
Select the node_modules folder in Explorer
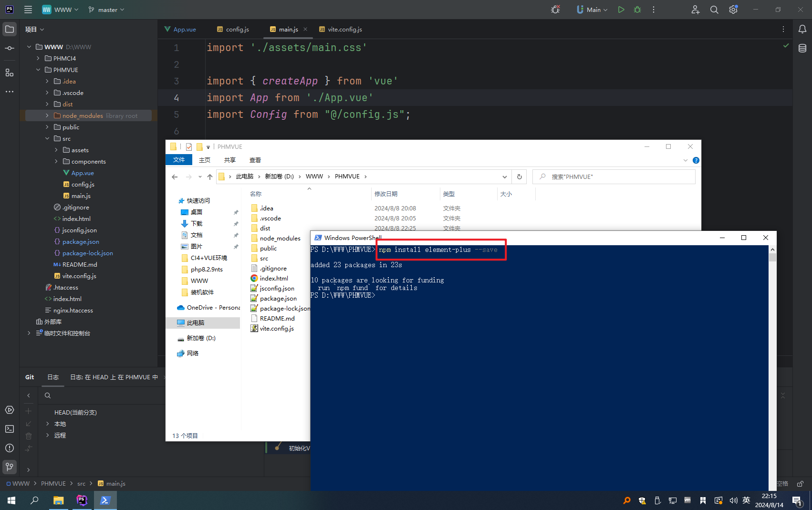(280, 238)
